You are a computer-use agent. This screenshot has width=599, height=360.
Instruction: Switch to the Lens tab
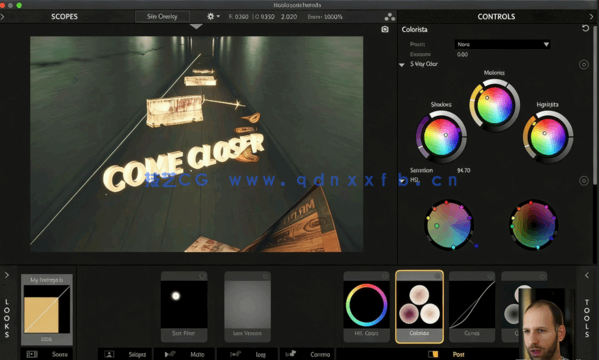248,354
